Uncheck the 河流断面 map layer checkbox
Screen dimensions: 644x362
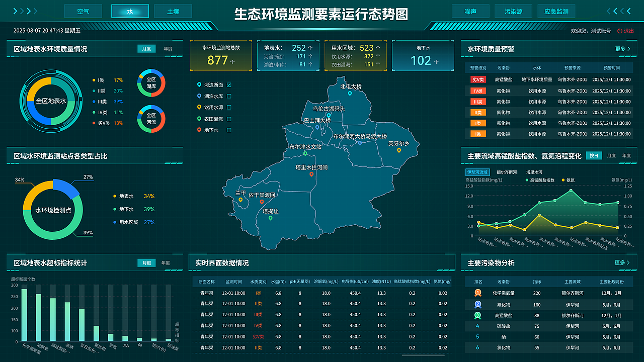pyautogui.click(x=229, y=84)
